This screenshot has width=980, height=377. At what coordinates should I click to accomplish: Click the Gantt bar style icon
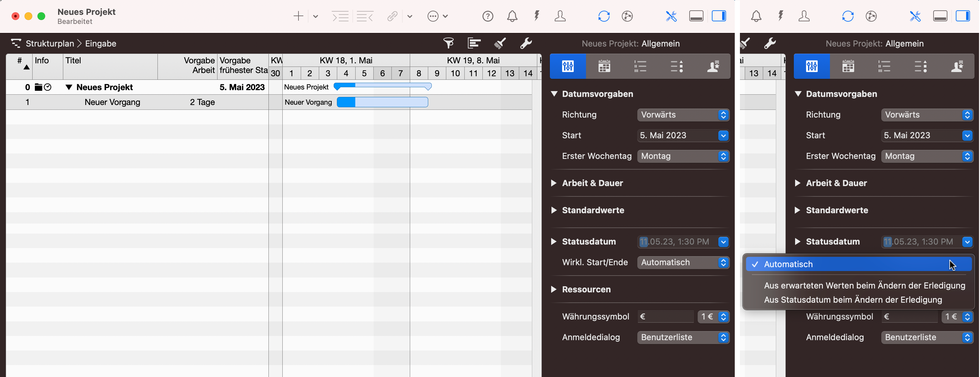[x=474, y=43]
